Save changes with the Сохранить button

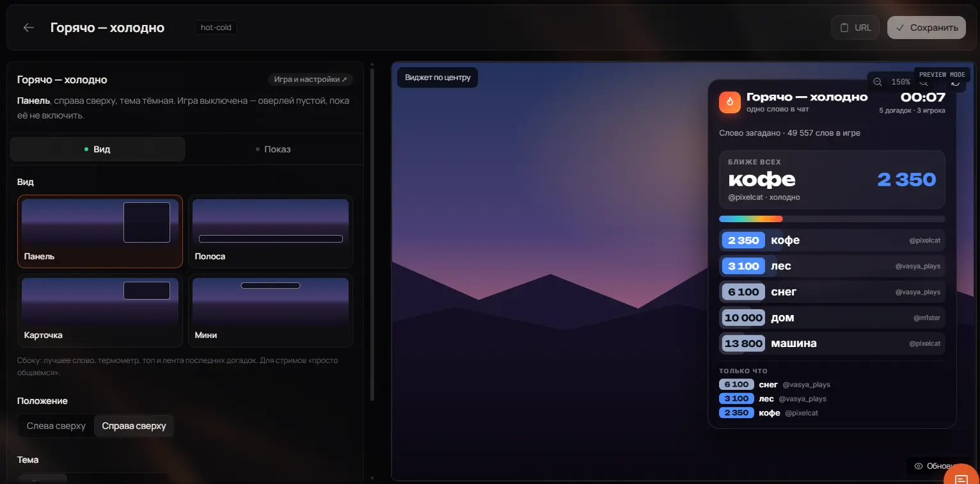pyautogui.click(x=926, y=28)
